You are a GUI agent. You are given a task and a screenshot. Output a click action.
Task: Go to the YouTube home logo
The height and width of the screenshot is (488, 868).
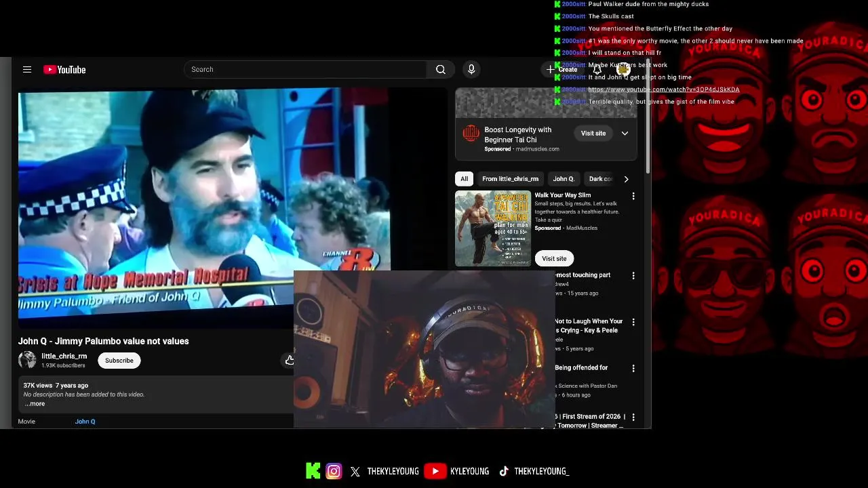point(64,69)
